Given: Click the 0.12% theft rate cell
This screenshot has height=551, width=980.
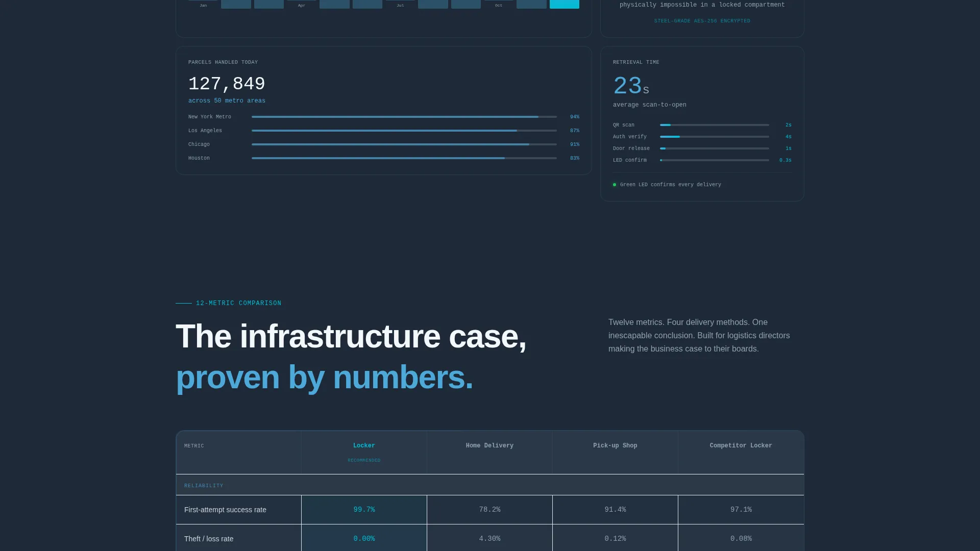Looking at the screenshot, I should click(x=615, y=538).
